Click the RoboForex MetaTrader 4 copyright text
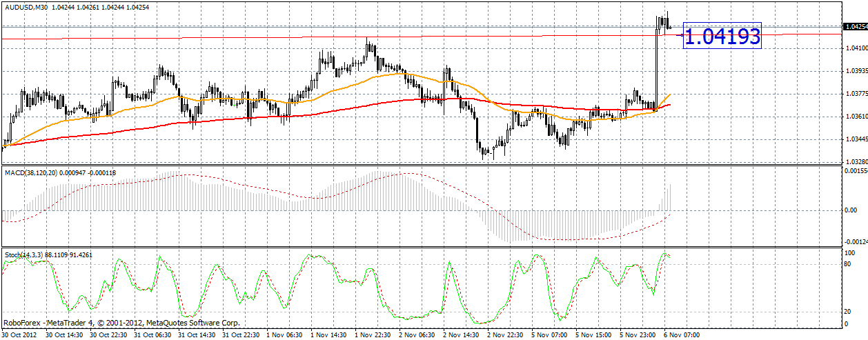Screen dimensions: 868x340 [x=121, y=323]
